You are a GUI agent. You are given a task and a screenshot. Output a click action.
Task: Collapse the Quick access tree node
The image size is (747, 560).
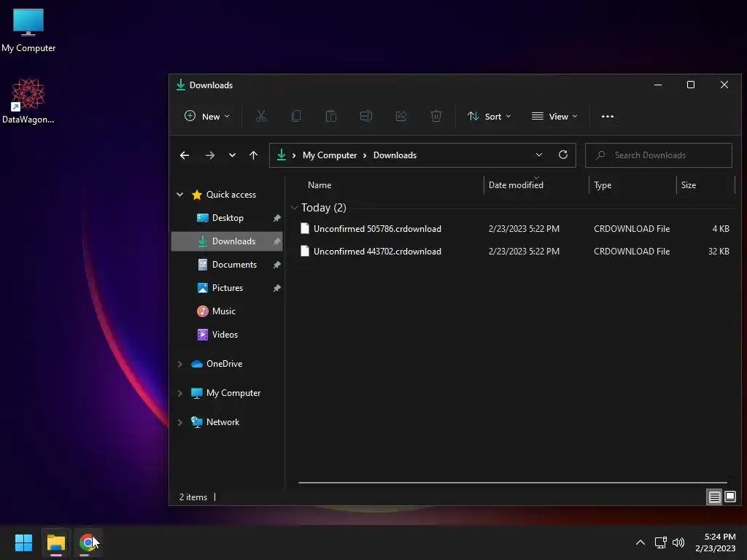tap(180, 195)
